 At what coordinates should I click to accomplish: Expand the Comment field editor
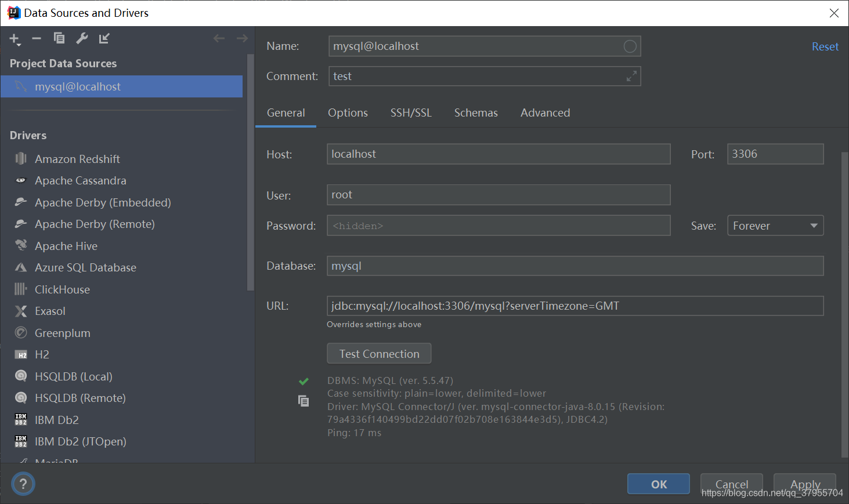631,76
